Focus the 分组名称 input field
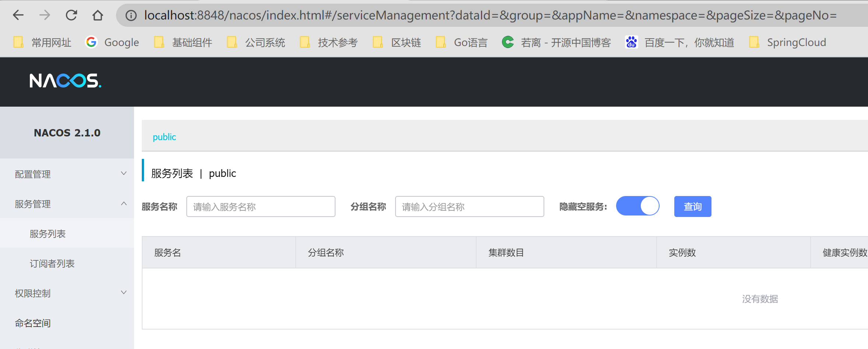This screenshot has width=868, height=349. [x=470, y=207]
